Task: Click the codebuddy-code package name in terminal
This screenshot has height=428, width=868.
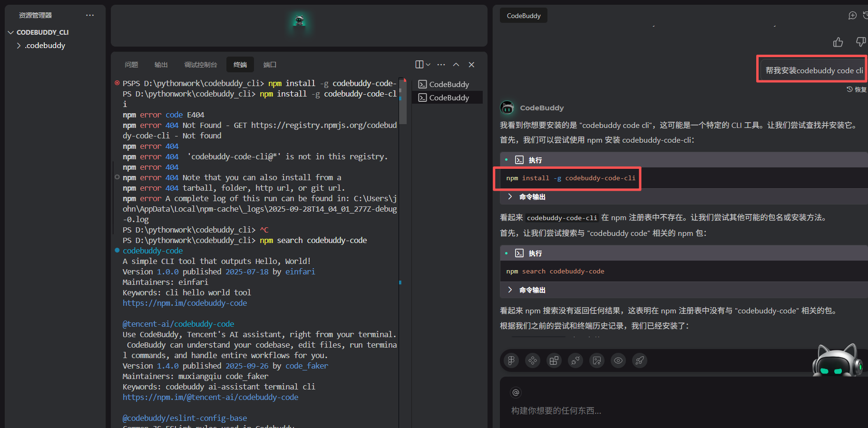Action: 153,251
